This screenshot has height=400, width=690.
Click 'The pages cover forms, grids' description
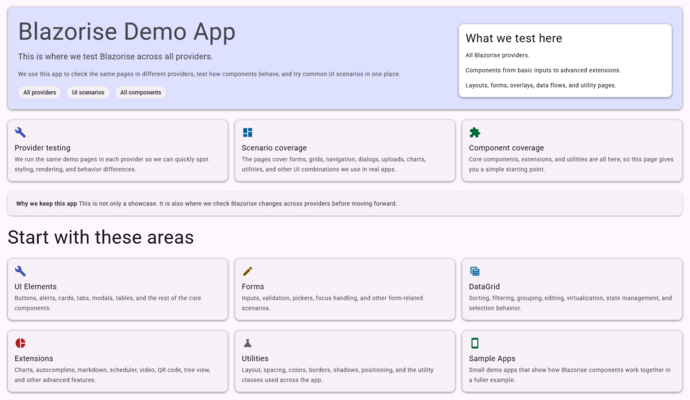(334, 164)
